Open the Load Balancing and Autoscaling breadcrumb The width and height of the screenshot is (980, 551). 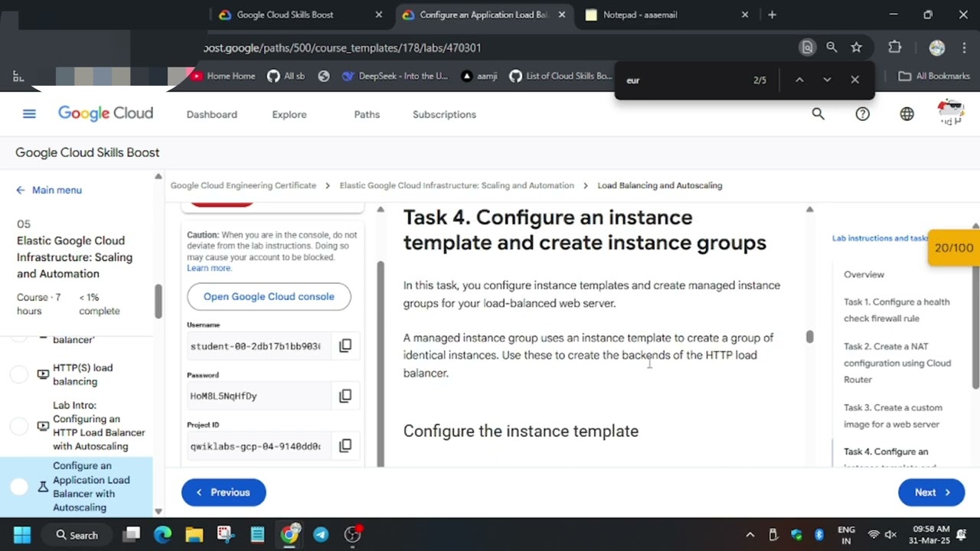point(660,185)
